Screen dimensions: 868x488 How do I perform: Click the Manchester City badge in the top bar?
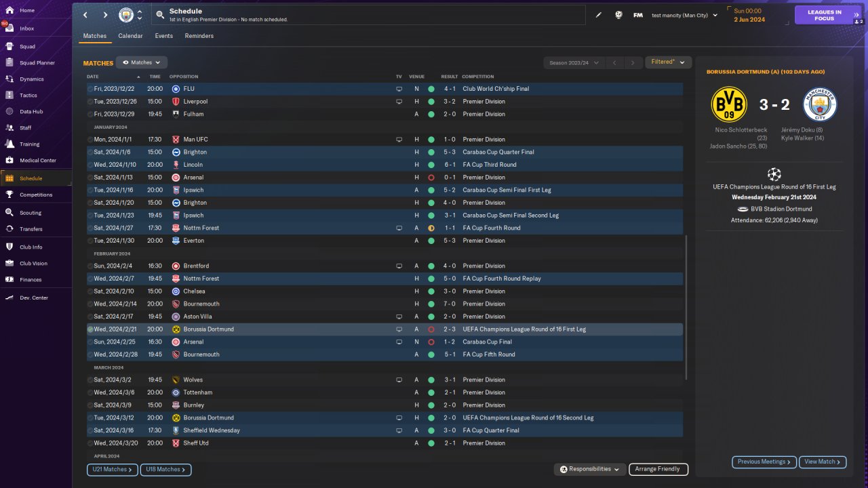126,15
